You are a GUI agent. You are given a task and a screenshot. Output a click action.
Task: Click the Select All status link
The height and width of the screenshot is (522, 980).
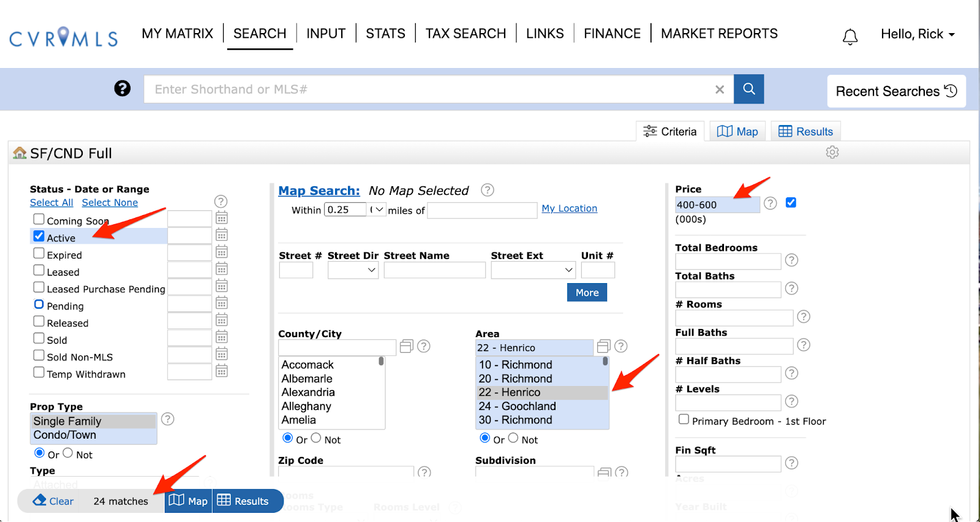[51, 203]
